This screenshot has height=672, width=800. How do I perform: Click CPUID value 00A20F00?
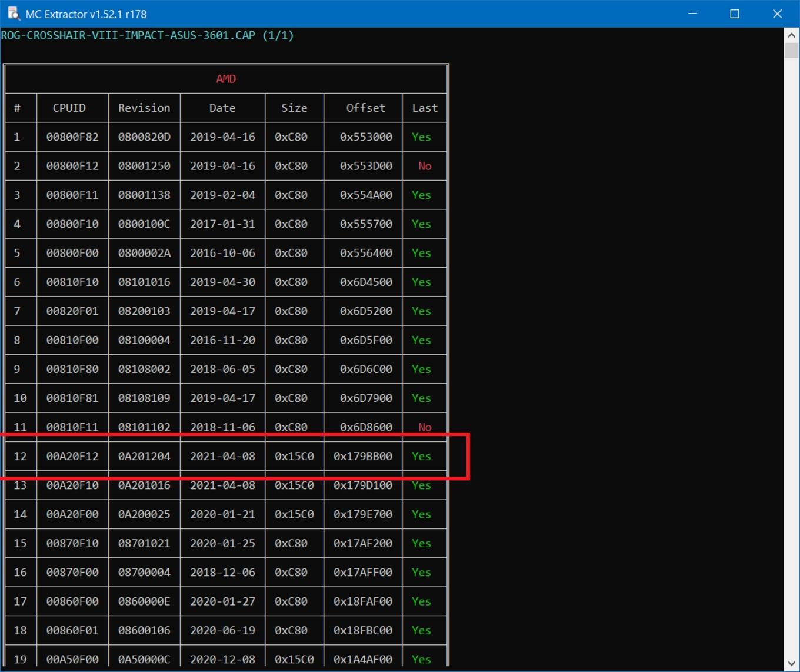pyautogui.click(x=72, y=514)
